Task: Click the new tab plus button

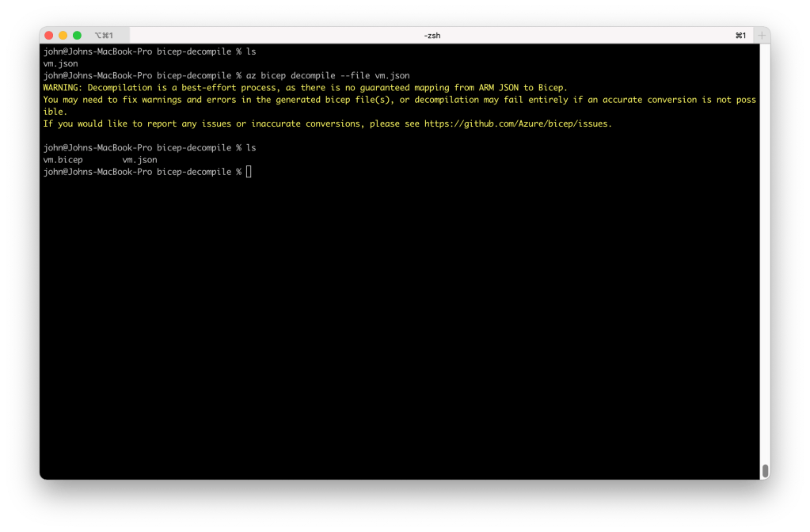Action: coord(762,36)
